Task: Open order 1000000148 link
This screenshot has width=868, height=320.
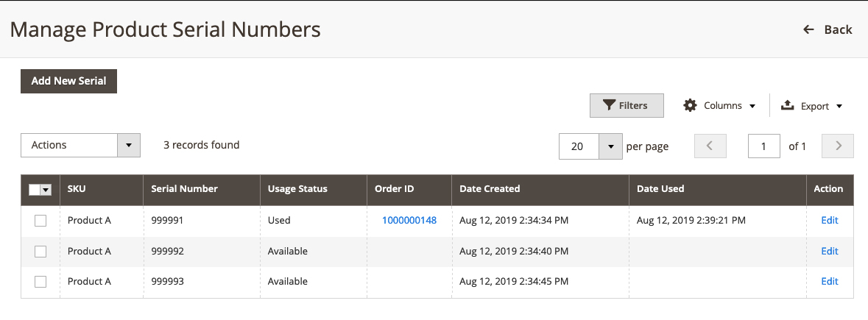Action: [x=409, y=220]
